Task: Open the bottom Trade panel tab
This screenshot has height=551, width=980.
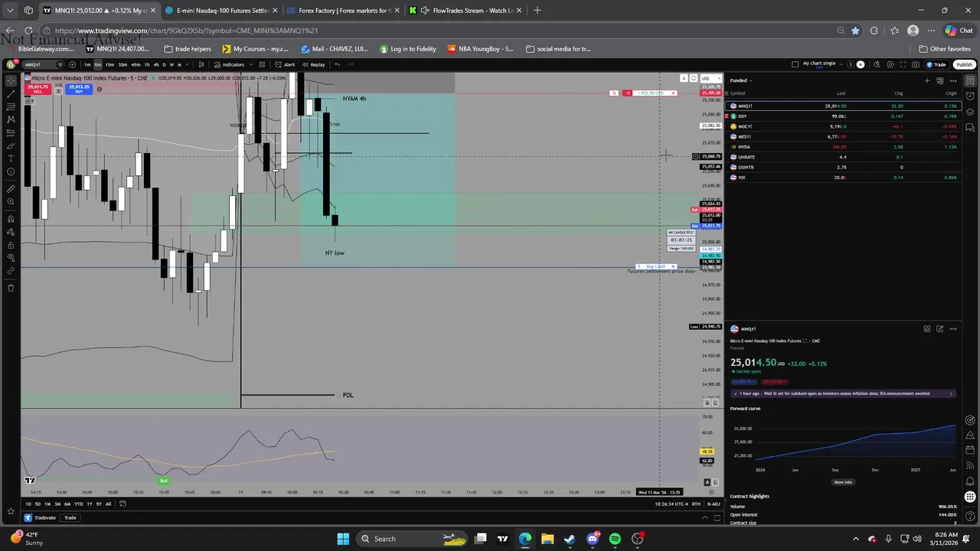Action: pos(70,517)
